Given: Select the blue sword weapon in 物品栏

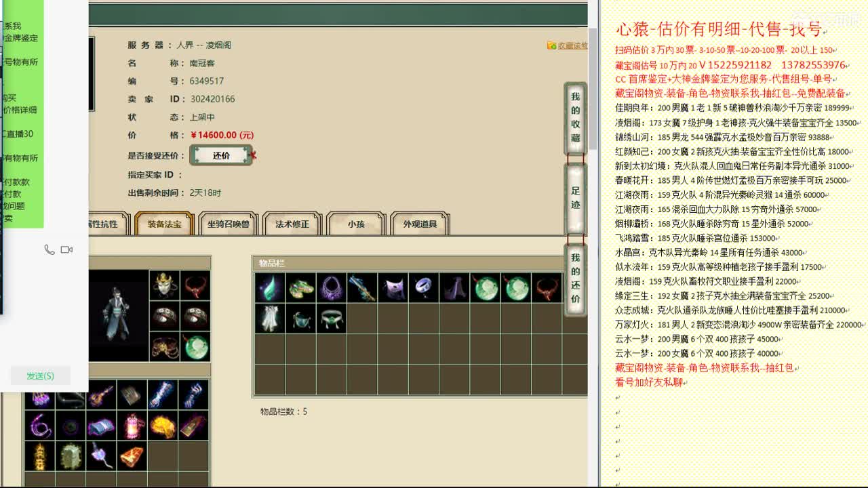Looking at the screenshot, I should pyautogui.click(x=361, y=288).
